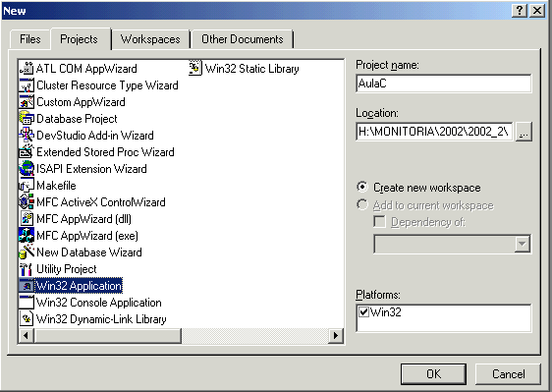Switch to the Files tab
The width and height of the screenshot is (552, 392).
30,39
